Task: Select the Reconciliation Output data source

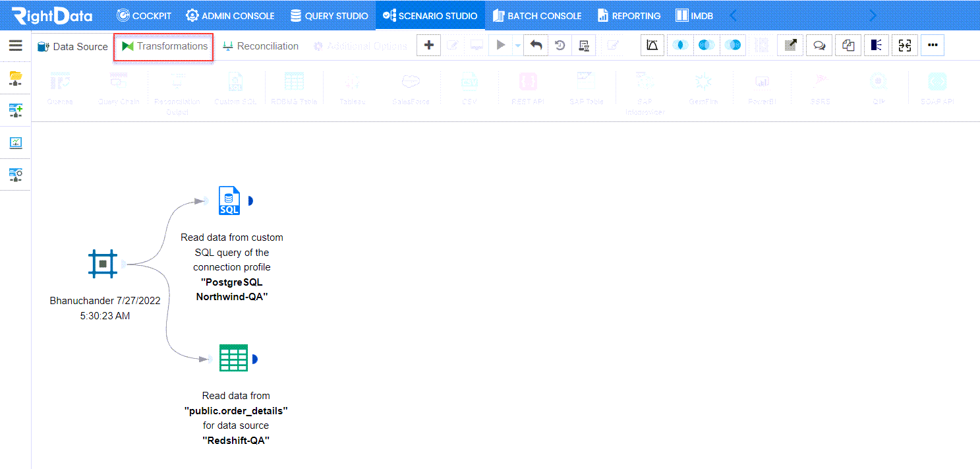Action: tap(177, 92)
